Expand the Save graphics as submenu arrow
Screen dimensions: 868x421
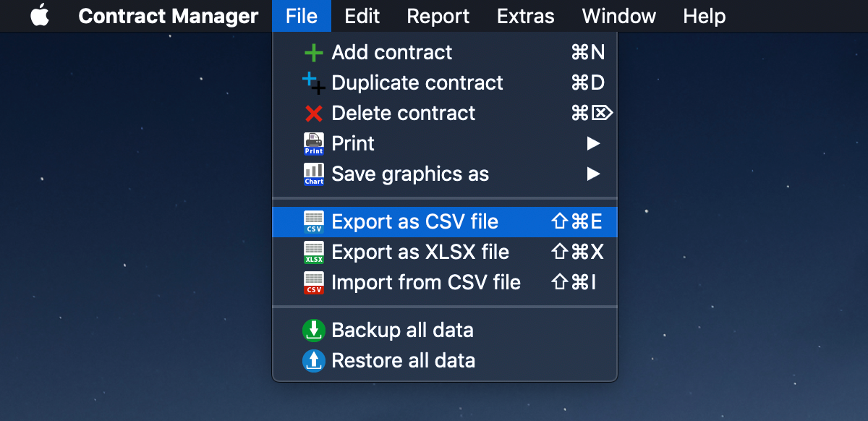(593, 174)
